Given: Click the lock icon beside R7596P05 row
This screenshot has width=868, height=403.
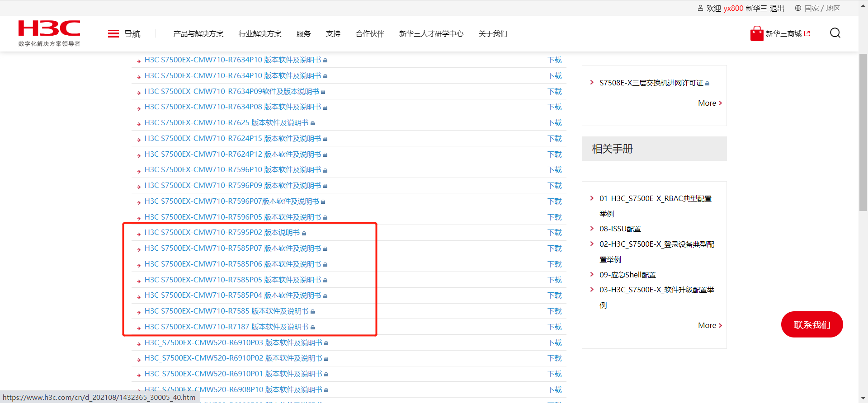Looking at the screenshot, I should (x=325, y=218).
